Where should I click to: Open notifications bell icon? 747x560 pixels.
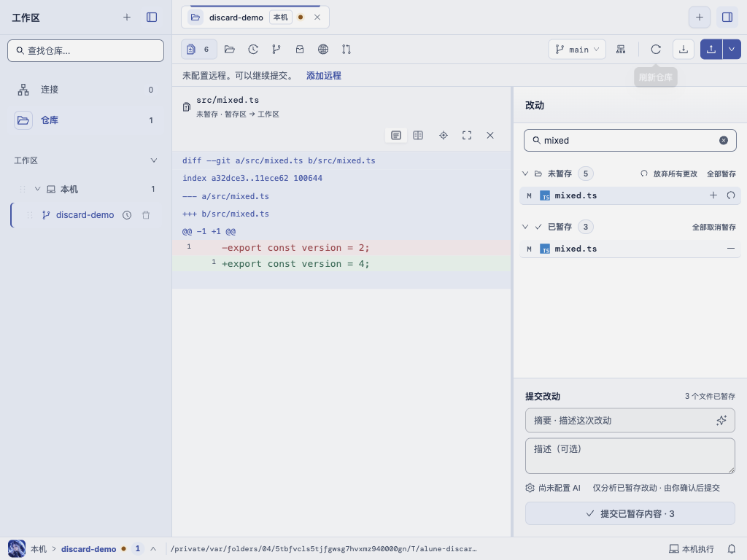click(731, 549)
